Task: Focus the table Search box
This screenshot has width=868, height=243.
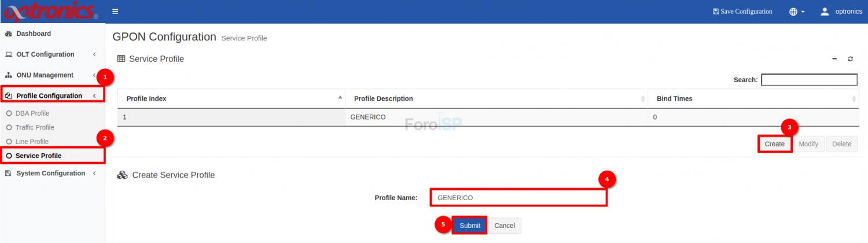Action: (x=809, y=80)
